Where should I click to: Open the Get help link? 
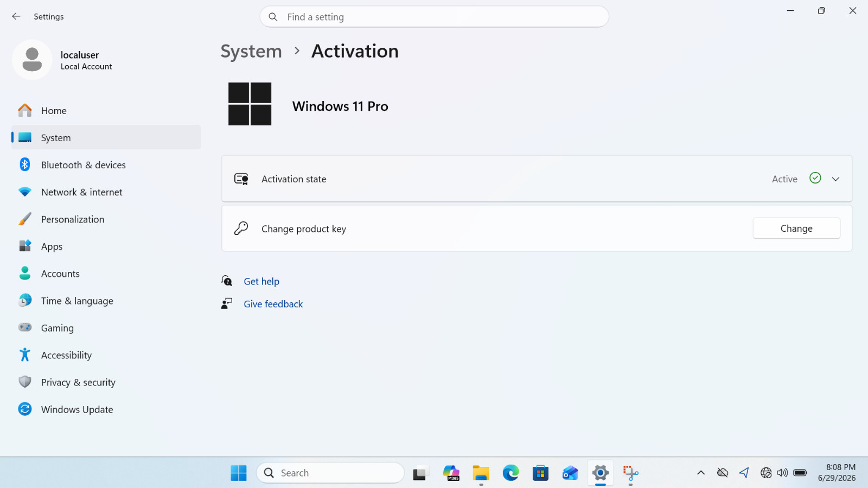click(x=261, y=281)
